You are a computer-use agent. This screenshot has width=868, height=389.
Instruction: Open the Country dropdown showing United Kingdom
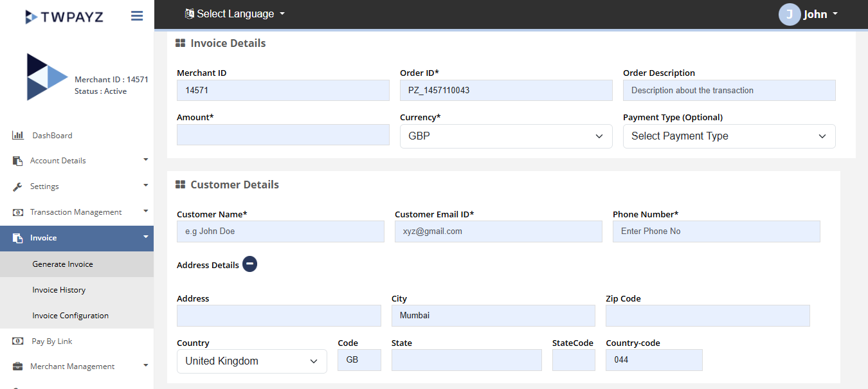251,361
